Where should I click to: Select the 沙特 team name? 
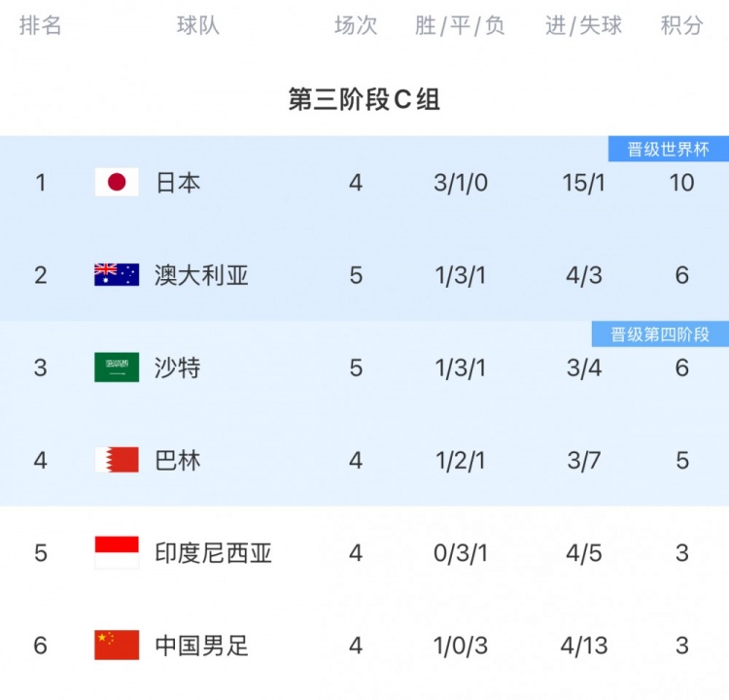(178, 367)
